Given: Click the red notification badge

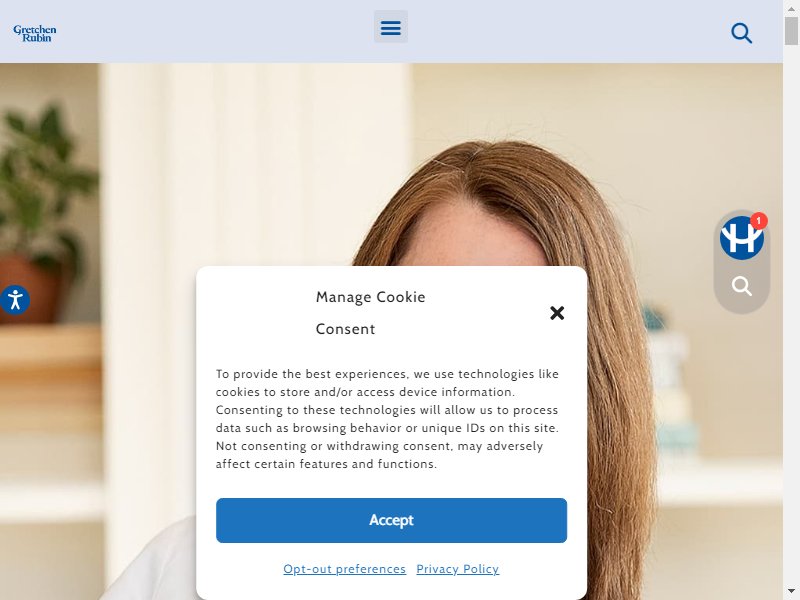Looking at the screenshot, I should point(759,220).
